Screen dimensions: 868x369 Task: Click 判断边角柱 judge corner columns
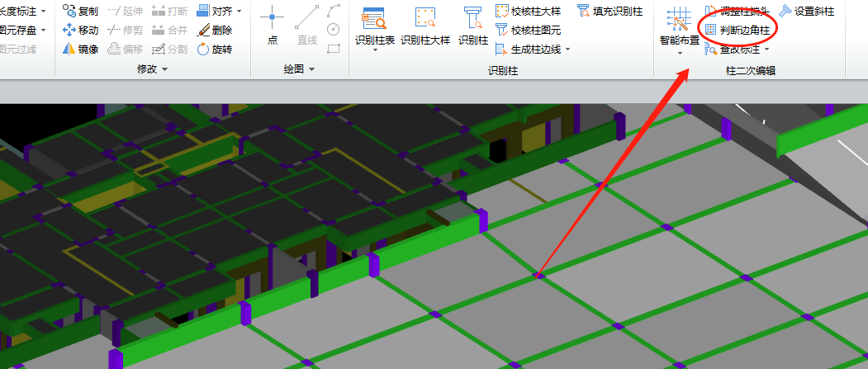point(737,30)
